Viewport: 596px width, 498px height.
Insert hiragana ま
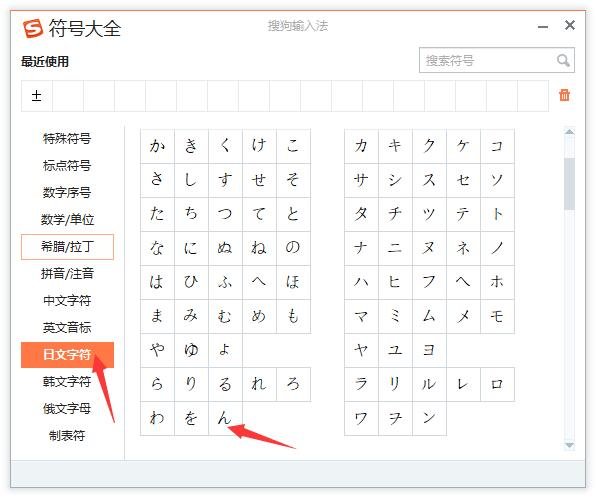coord(157,316)
